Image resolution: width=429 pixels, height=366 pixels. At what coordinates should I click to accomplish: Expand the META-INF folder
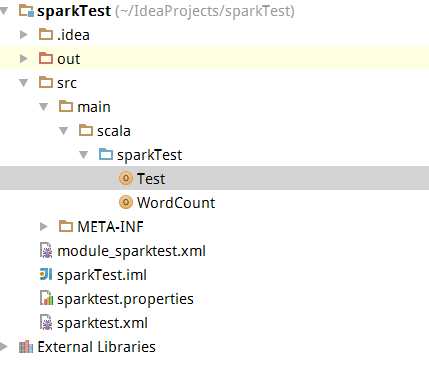[43, 226]
